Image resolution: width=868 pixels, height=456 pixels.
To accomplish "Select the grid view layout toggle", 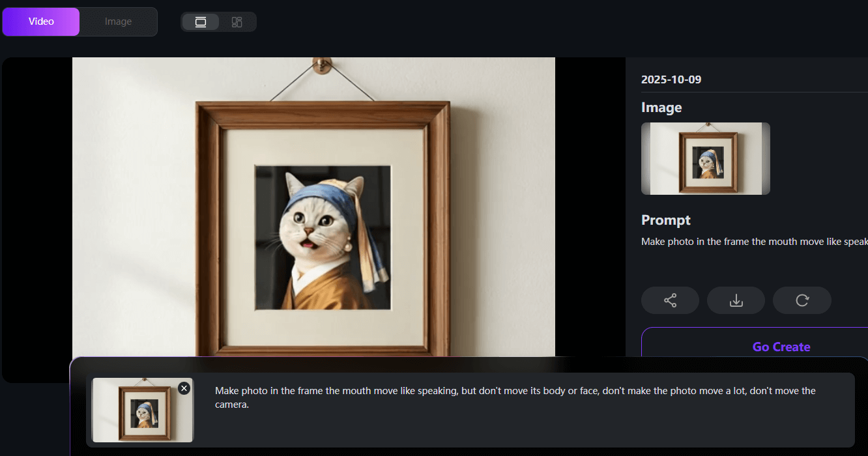I will [x=237, y=22].
